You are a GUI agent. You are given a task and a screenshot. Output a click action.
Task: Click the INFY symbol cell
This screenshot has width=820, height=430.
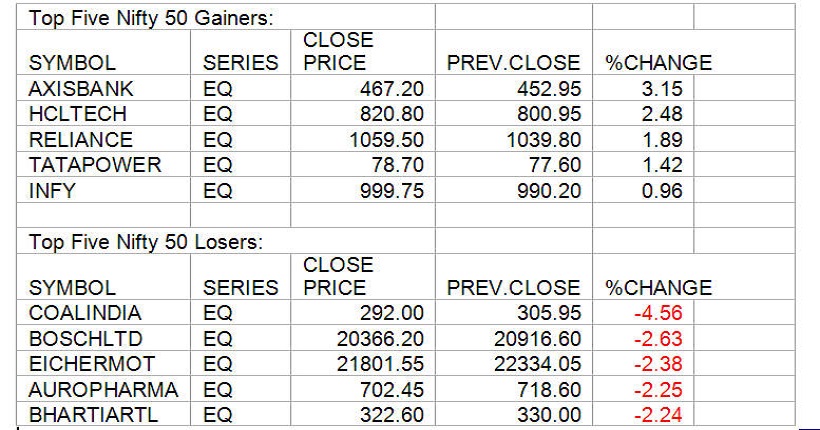click(x=52, y=189)
